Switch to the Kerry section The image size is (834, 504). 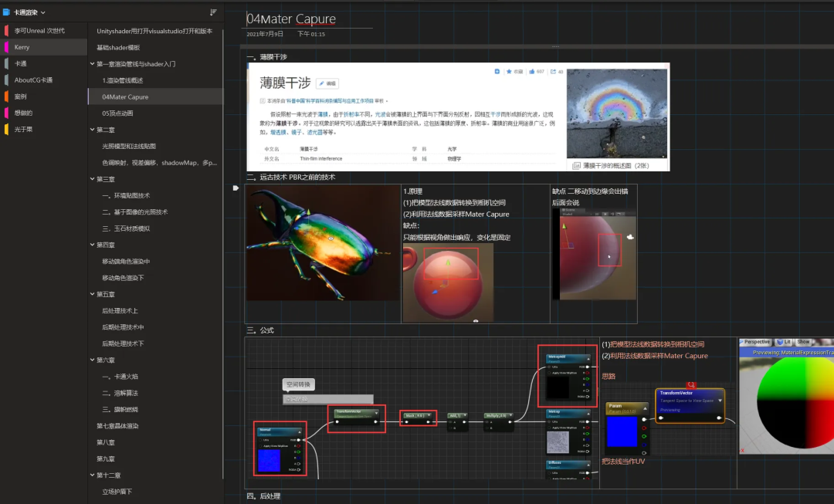point(43,47)
